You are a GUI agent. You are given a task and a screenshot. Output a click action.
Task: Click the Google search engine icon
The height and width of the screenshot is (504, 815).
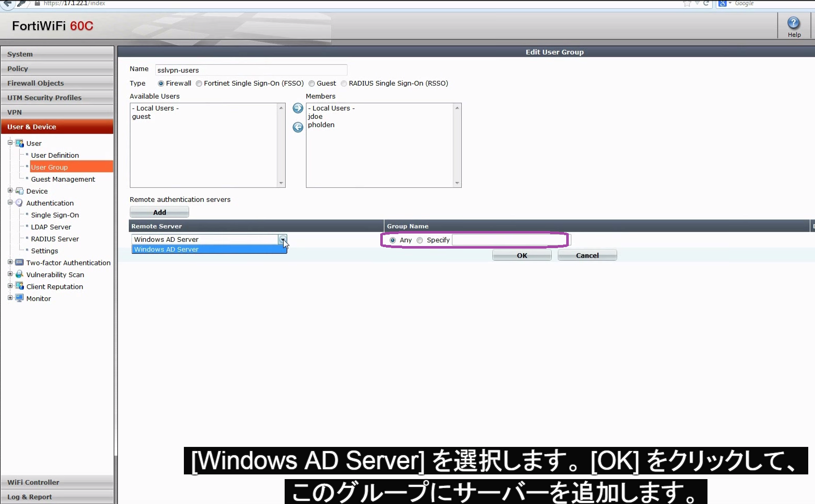723,3
